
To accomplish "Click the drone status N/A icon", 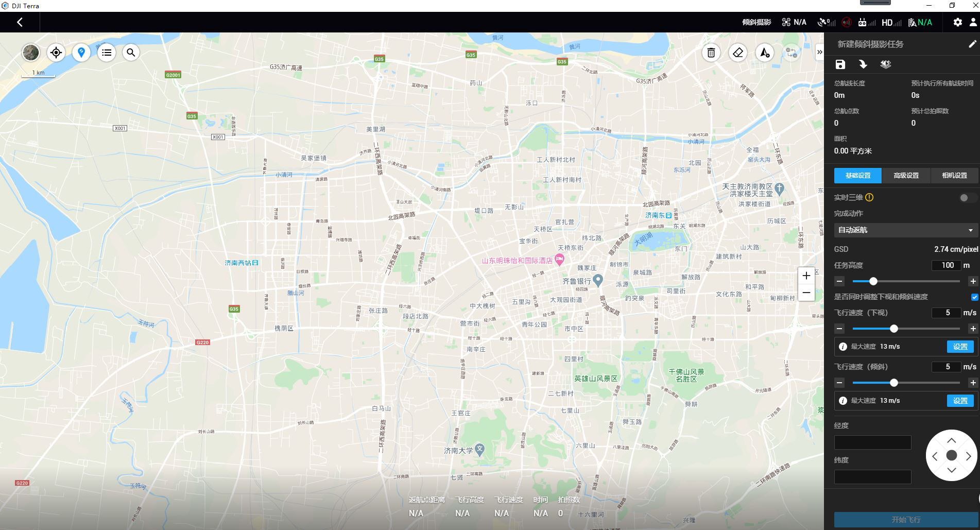I will point(794,22).
